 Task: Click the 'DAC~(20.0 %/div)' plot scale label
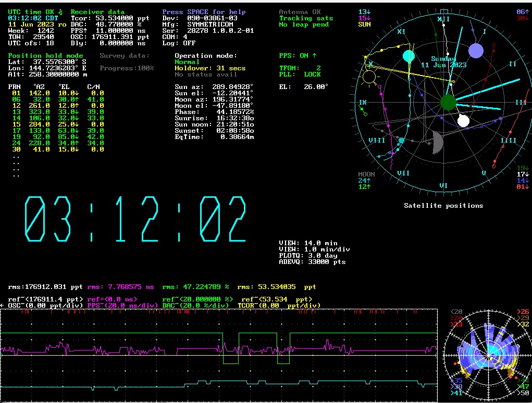[x=195, y=306]
